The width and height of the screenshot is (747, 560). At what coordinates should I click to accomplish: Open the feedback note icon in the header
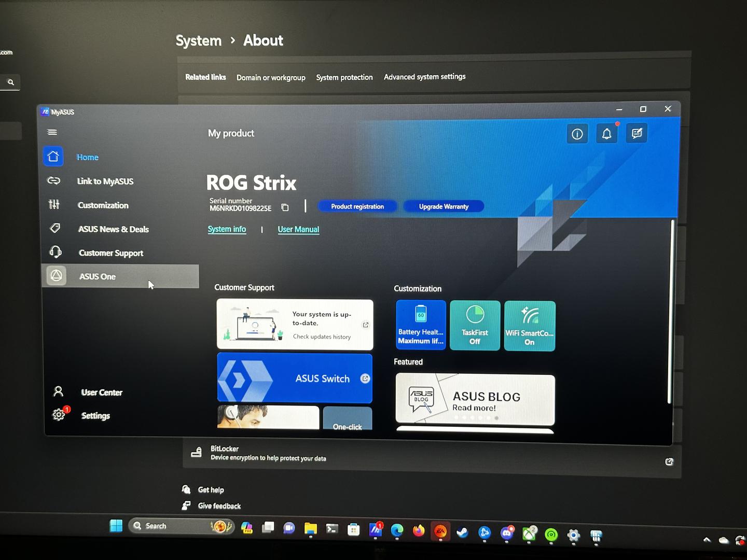[x=637, y=133]
